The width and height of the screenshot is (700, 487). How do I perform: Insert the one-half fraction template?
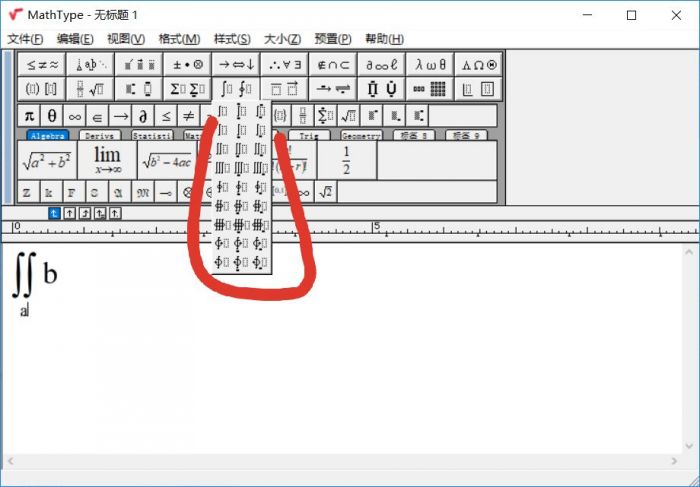click(346, 160)
